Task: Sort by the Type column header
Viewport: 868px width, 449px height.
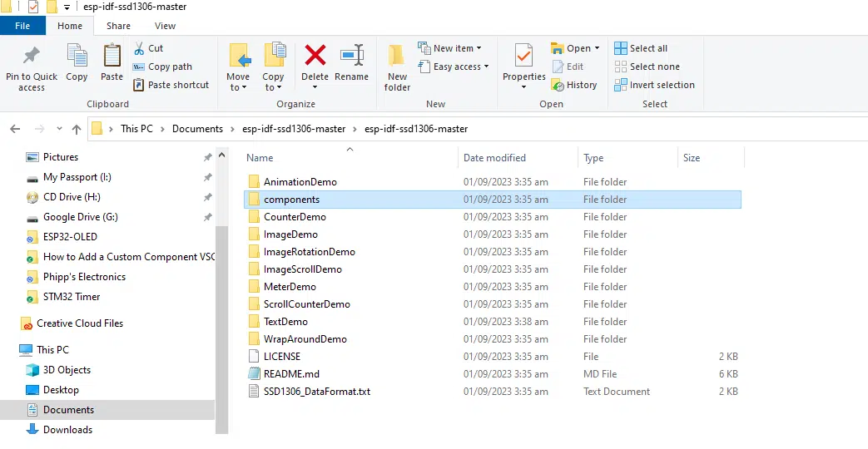Action: click(627, 158)
